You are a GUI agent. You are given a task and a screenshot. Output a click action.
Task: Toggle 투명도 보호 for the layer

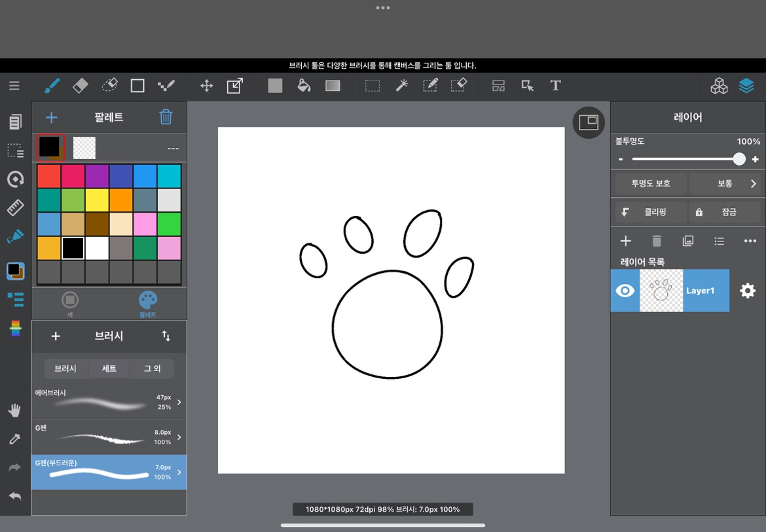point(651,184)
